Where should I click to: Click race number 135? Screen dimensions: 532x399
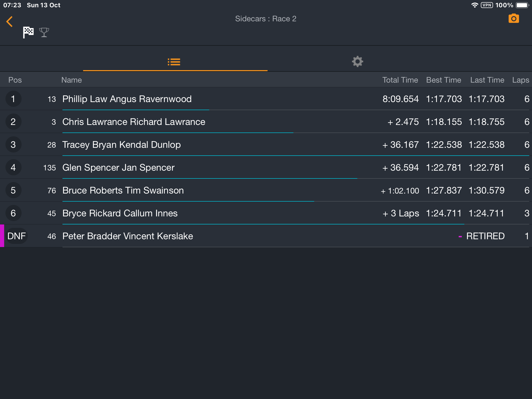coord(50,168)
